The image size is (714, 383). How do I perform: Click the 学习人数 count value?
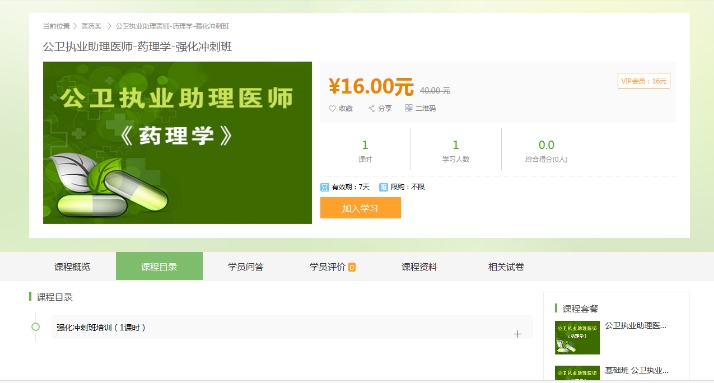(455, 145)
